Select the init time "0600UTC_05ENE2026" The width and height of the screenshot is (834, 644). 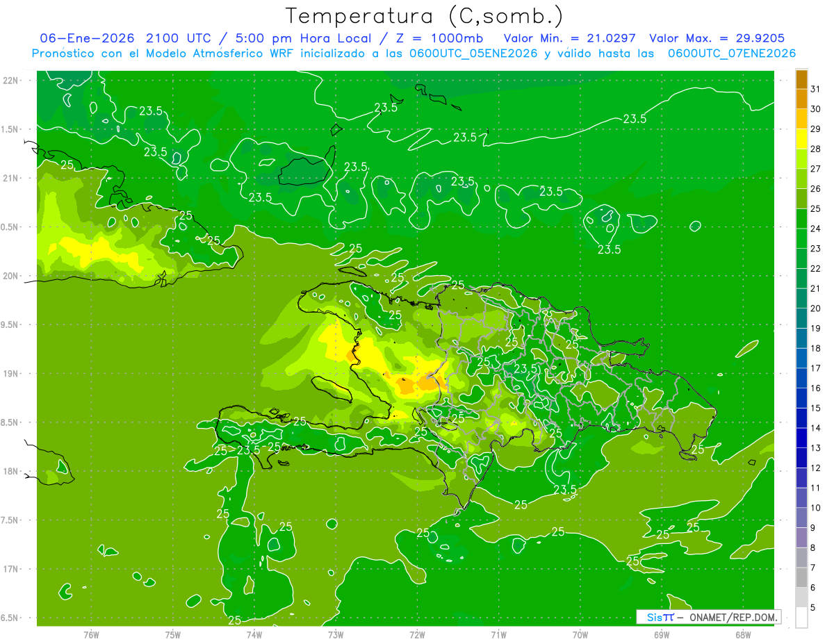point(472,53)
